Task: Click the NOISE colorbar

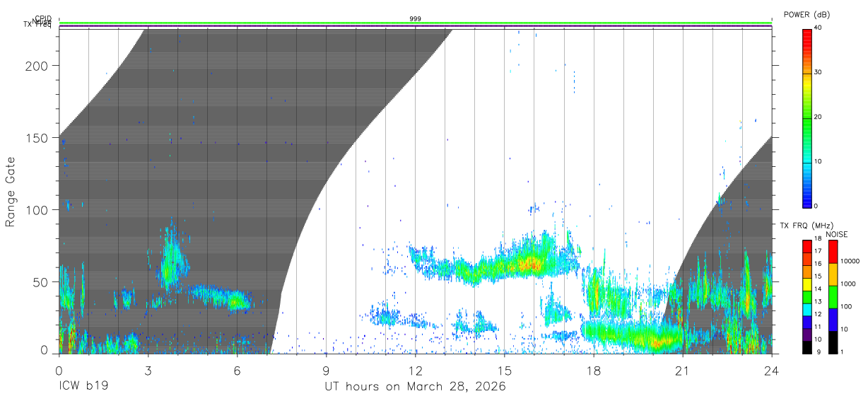Action: [833, 297]
